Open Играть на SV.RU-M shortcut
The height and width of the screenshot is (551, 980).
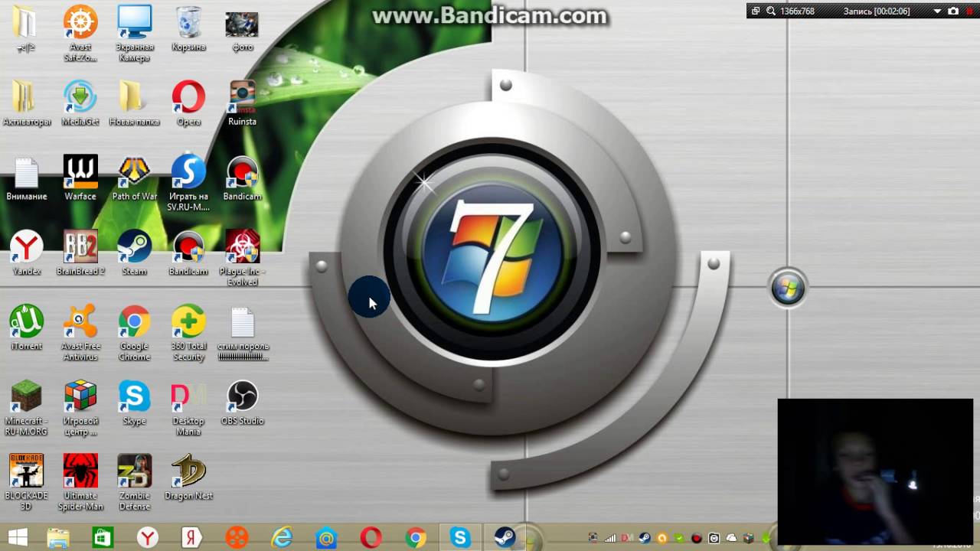click(x=188, y=183)
